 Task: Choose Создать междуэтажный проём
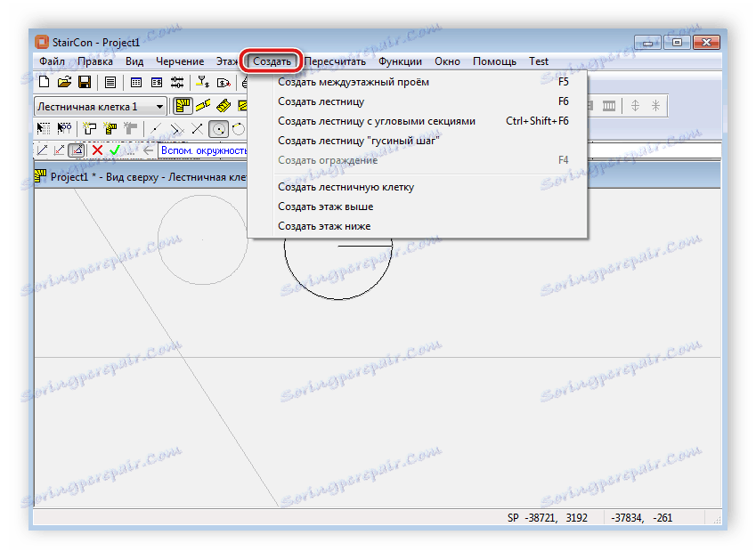point(418,82)
